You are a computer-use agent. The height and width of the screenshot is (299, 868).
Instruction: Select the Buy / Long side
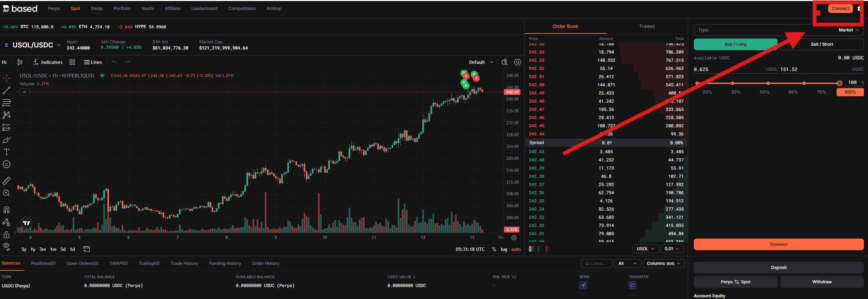click(x=735, y=44)
